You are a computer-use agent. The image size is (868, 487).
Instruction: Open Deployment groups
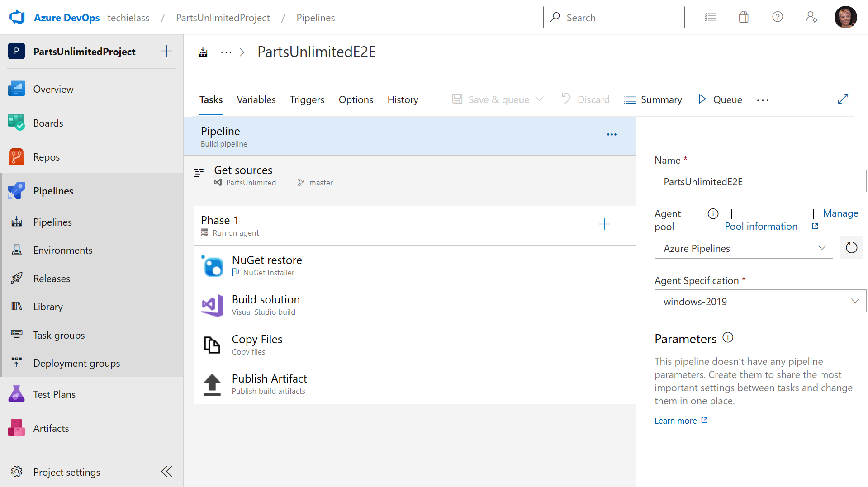coord(76,363)
